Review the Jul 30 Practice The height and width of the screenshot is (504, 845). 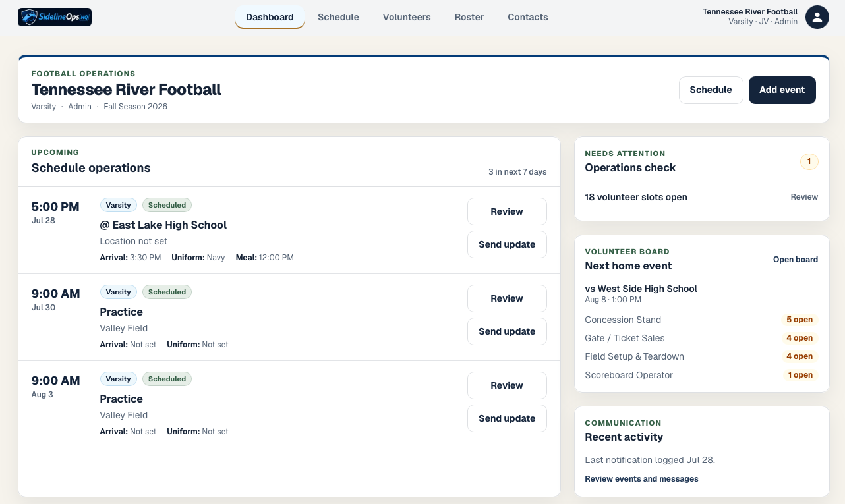click(x=507, y=298)
